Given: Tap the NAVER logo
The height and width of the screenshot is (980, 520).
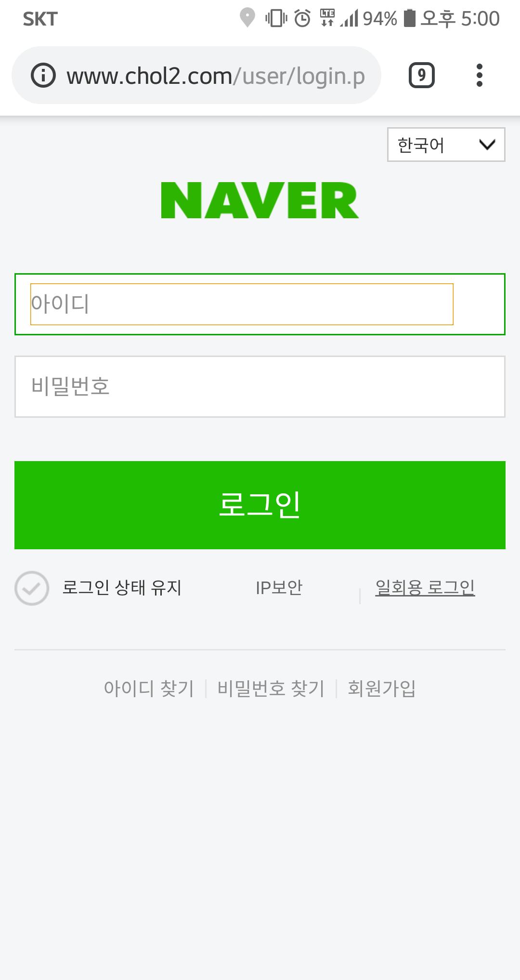Looking at the screenshot, I should click(x=260, y=200).
